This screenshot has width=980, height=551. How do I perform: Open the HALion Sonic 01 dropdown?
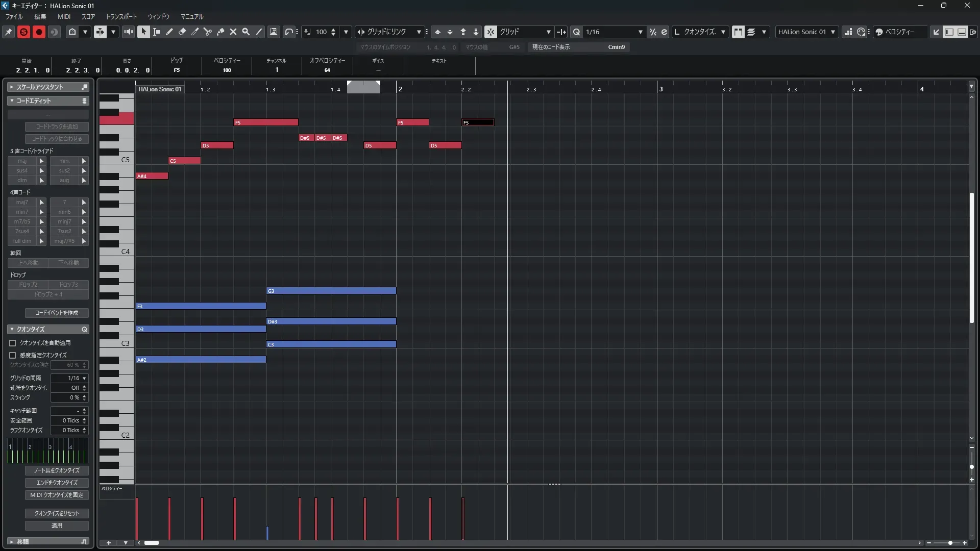click(x=832, y=32)
